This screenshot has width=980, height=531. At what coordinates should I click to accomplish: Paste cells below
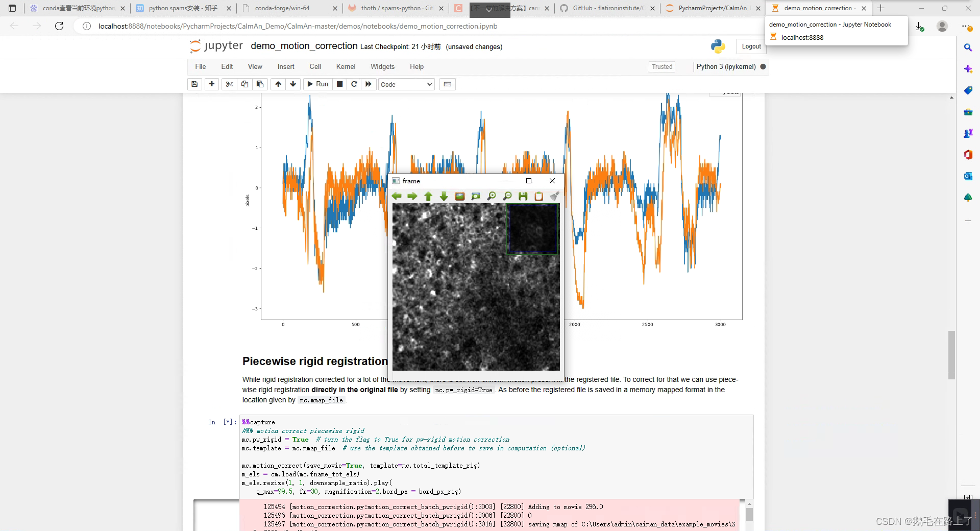260,84
